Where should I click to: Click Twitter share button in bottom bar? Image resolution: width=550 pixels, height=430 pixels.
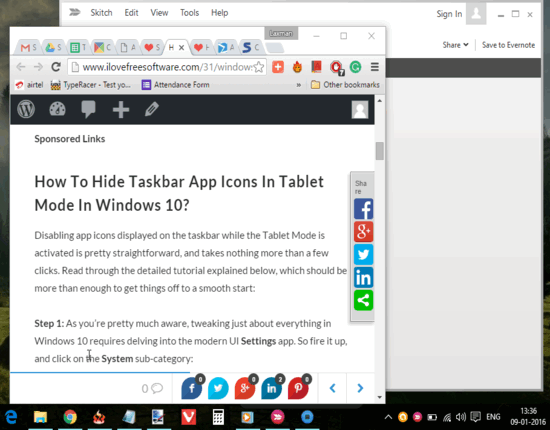coord(218,388)
